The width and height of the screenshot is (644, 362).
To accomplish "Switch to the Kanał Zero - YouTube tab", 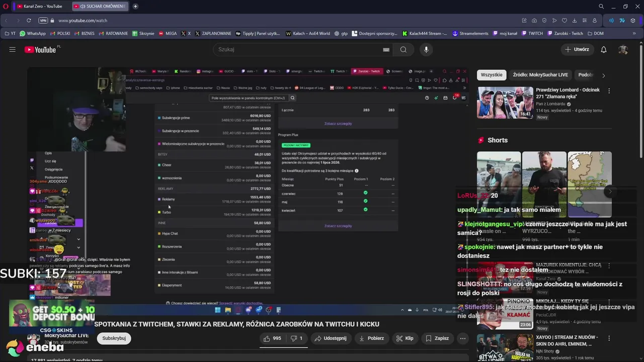I will pyautogui.click(x=40, y=7).
